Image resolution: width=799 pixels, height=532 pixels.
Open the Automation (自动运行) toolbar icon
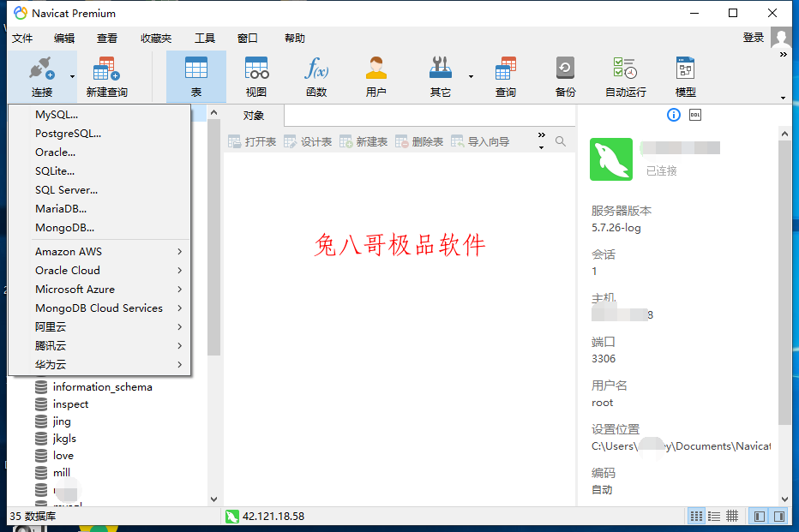point(625,76)
